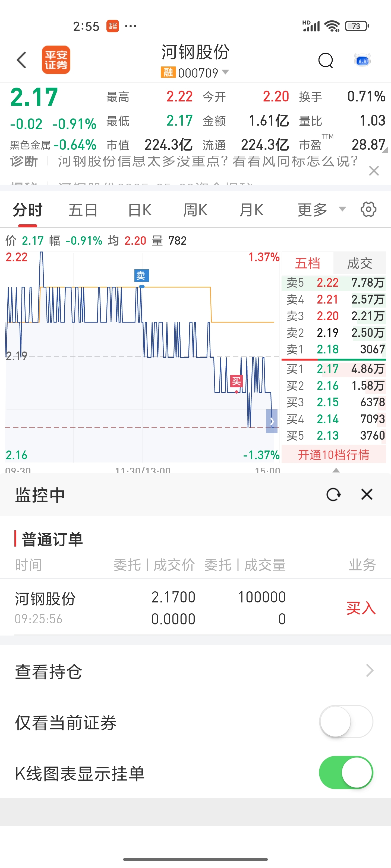Select 买2 price 2.16 row
The height and width of the screenshot is (868, 391).
(334, 385)
